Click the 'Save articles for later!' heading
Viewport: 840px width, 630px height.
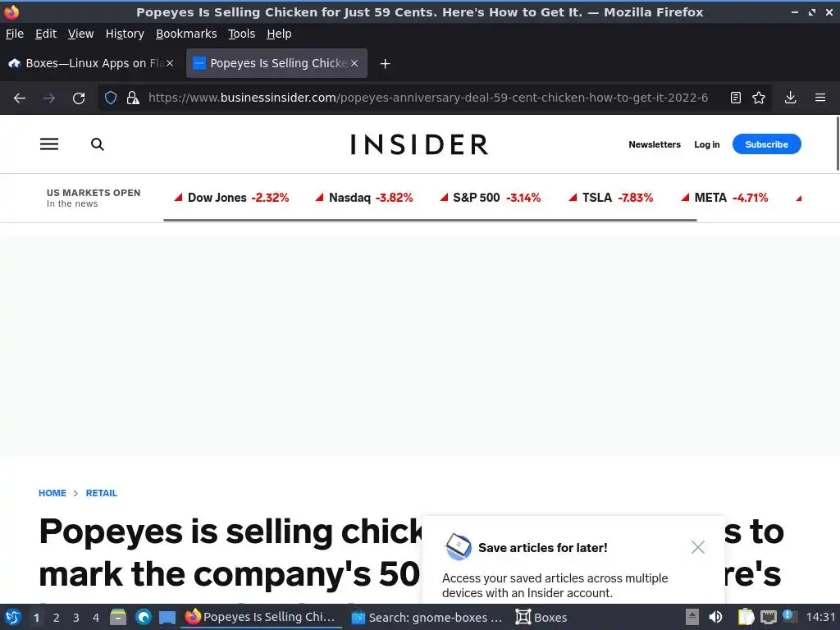[x=543, y=547]
